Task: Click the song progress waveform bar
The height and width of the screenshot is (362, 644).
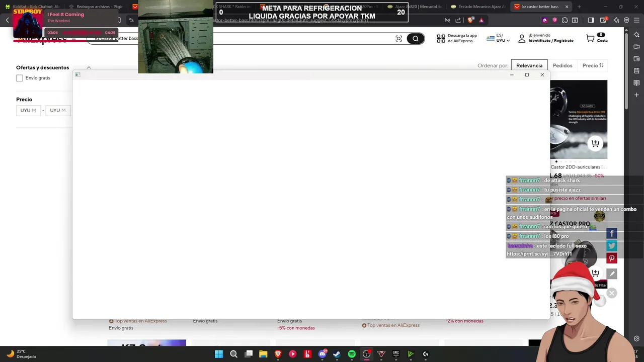Action: (82, 33)
